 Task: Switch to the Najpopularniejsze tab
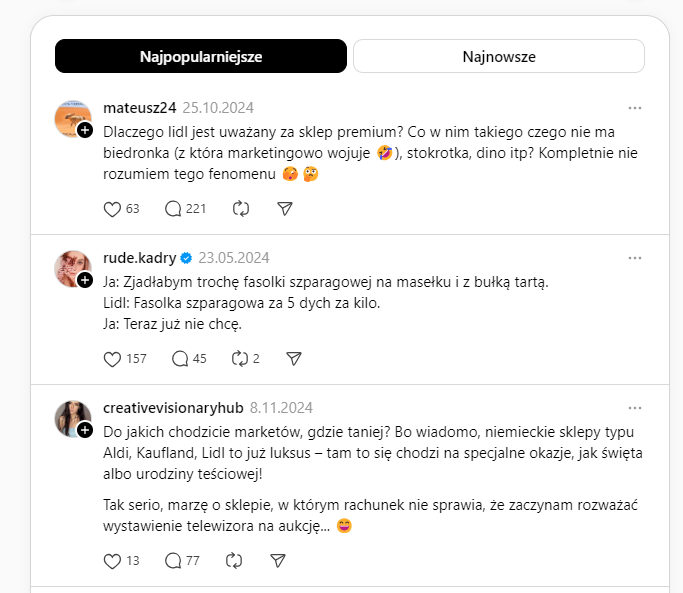(201, 57)
